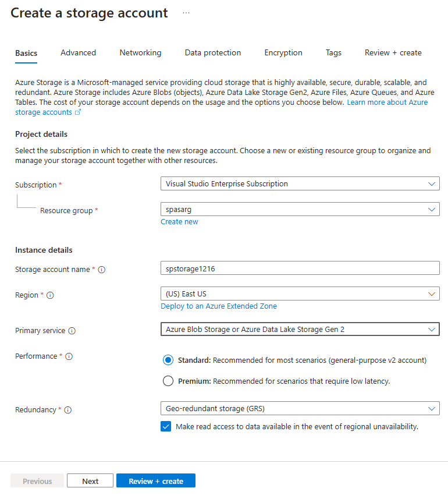Open the Redundancy dropdown
The image size is (448, 495).
coord(432,408)
